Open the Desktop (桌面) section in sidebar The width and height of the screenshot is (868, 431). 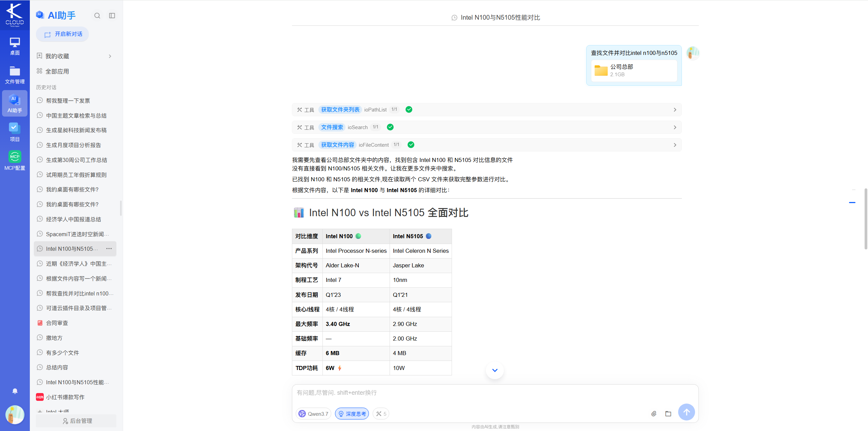(15, 46)
